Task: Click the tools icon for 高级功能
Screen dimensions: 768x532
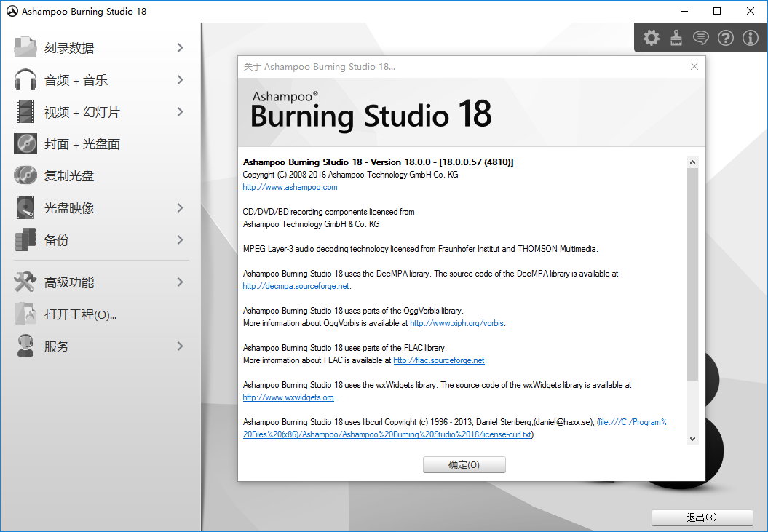Action: (x=25, y=282)
